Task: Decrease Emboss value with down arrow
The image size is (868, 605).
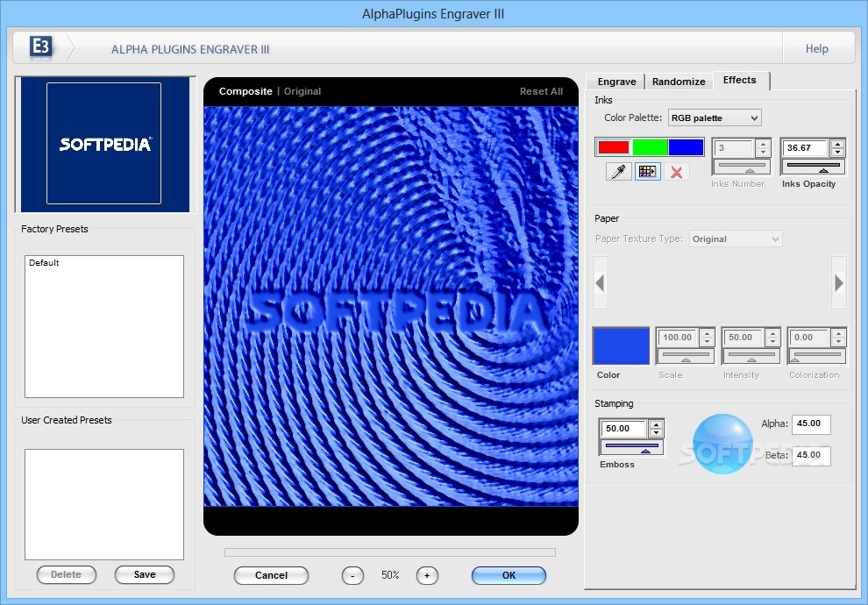Action: click(x=656, y=433)
